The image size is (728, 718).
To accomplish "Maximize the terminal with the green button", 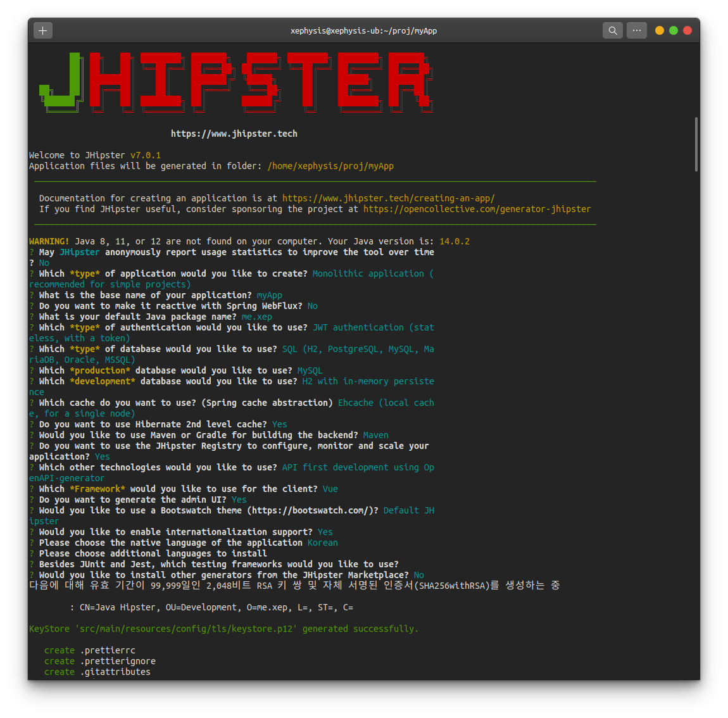I will [673, 30].
